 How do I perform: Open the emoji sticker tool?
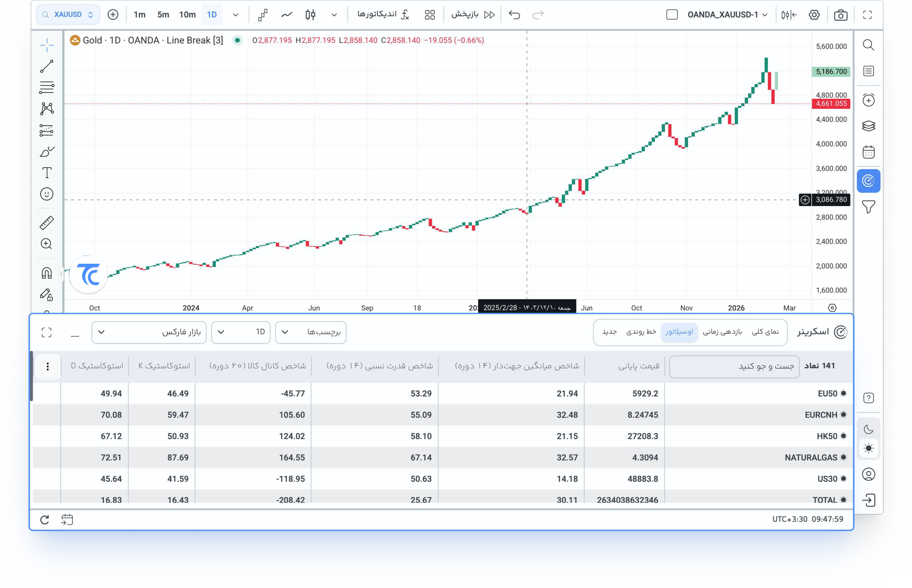47,194
